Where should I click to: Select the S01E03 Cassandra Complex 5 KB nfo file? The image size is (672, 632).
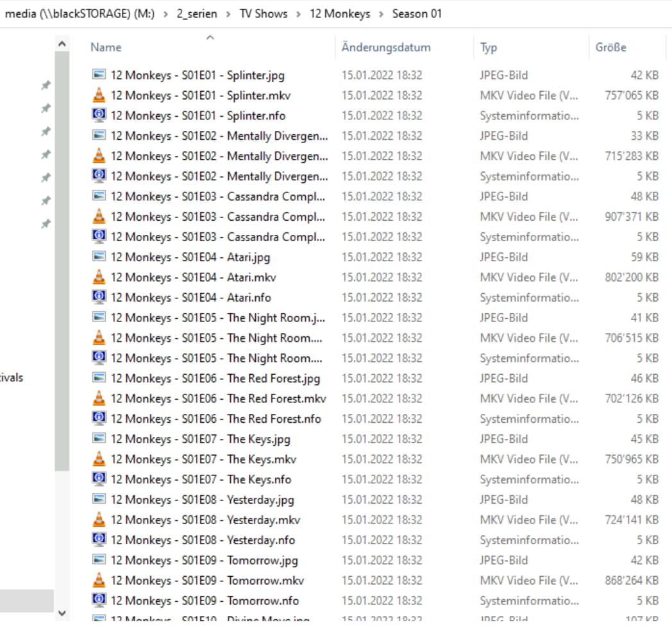tap(375, 237)
